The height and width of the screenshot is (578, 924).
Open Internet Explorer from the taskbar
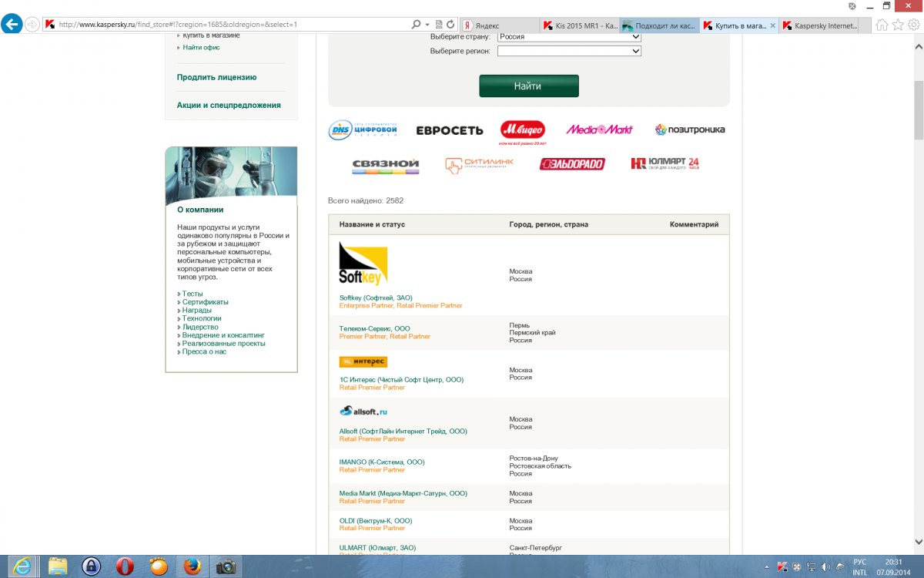(x=22, y=566)
